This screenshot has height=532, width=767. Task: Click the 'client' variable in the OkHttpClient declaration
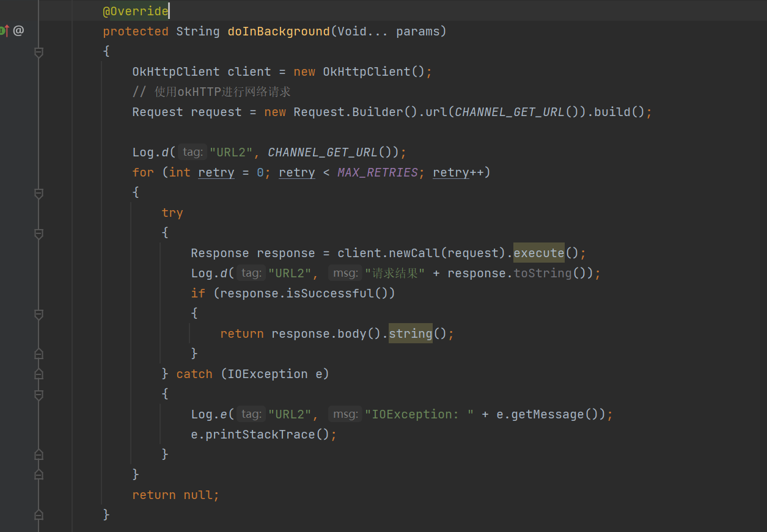coord(249,71)
